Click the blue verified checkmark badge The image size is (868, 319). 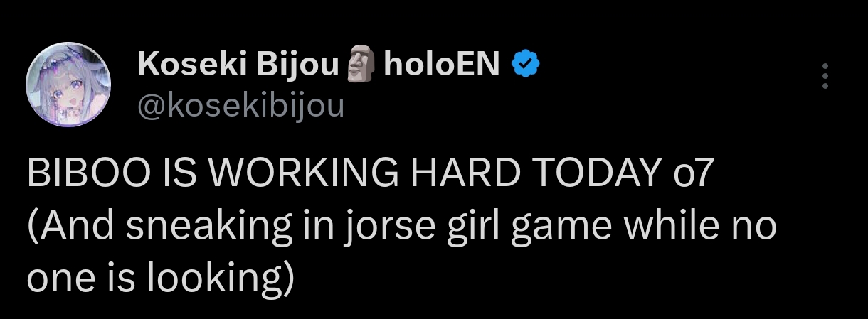pos(525,65)
